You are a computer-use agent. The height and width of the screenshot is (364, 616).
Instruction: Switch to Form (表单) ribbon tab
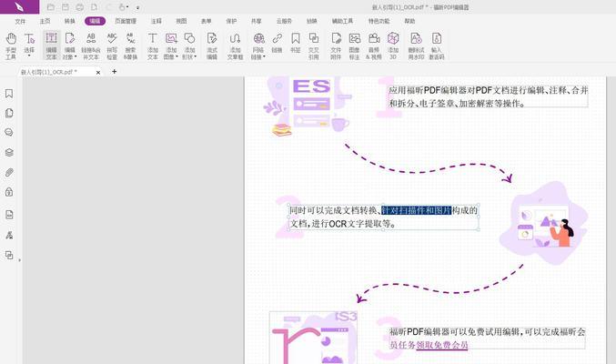pos(207,21)
